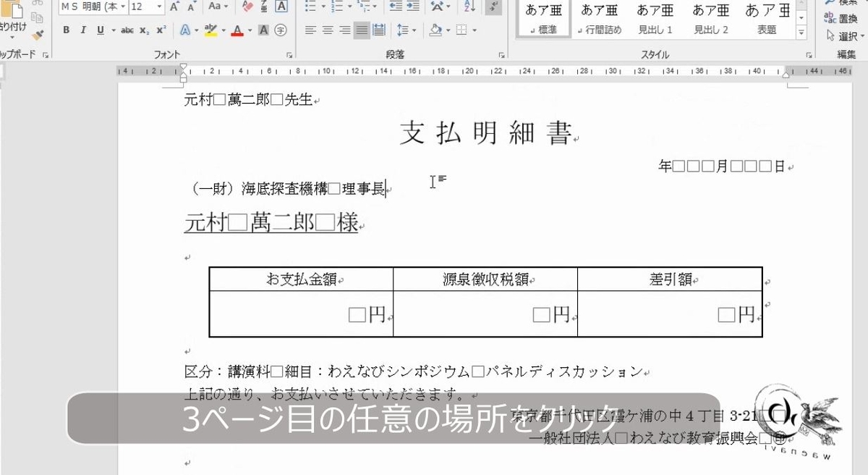Screen dimensions: 868x475
Task: Open the text effects dropdown arrow
Action: [x=195, y=30]
